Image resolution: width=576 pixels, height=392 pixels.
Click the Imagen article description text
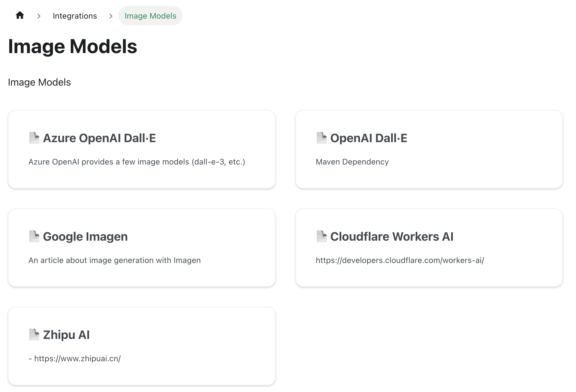click(114, 260)
